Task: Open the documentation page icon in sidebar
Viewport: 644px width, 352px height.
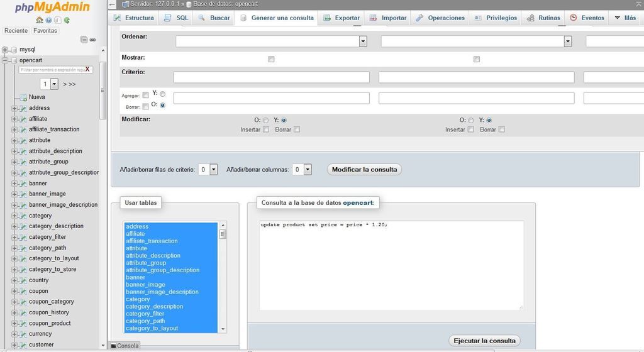Action: pos(57,19)
